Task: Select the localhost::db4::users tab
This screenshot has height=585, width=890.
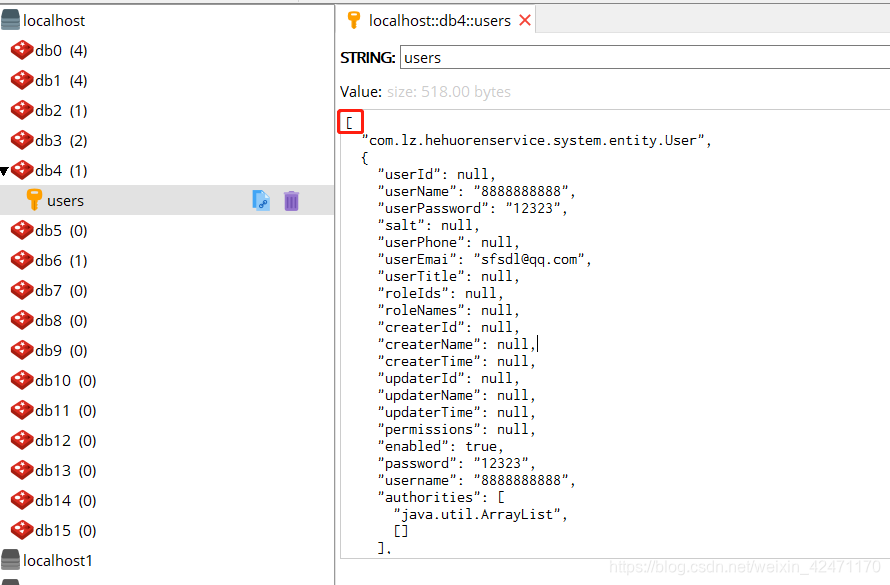Action: point(435,20)
